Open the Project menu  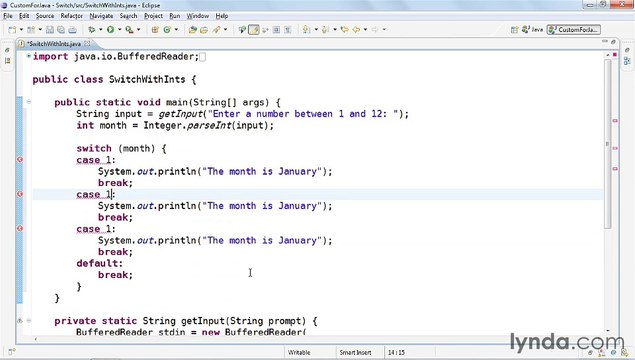(153, 16)
